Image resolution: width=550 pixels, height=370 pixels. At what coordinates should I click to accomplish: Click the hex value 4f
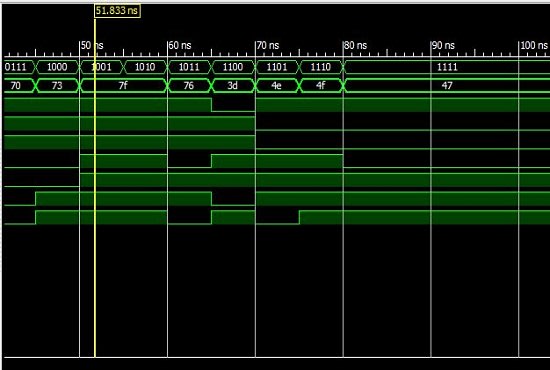[x=320, y=86]
